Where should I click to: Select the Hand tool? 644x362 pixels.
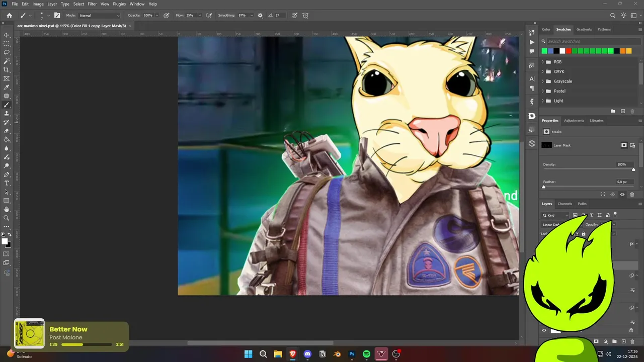(x=7, y=209)
